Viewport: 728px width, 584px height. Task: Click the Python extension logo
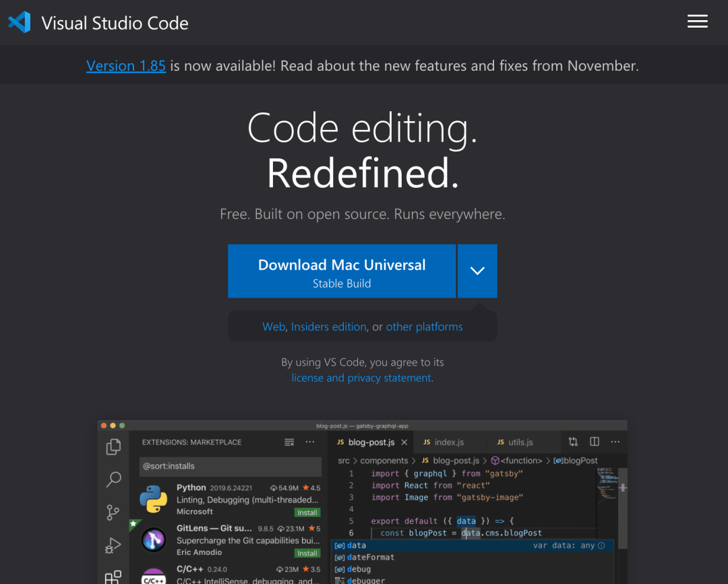pos(154,499)
